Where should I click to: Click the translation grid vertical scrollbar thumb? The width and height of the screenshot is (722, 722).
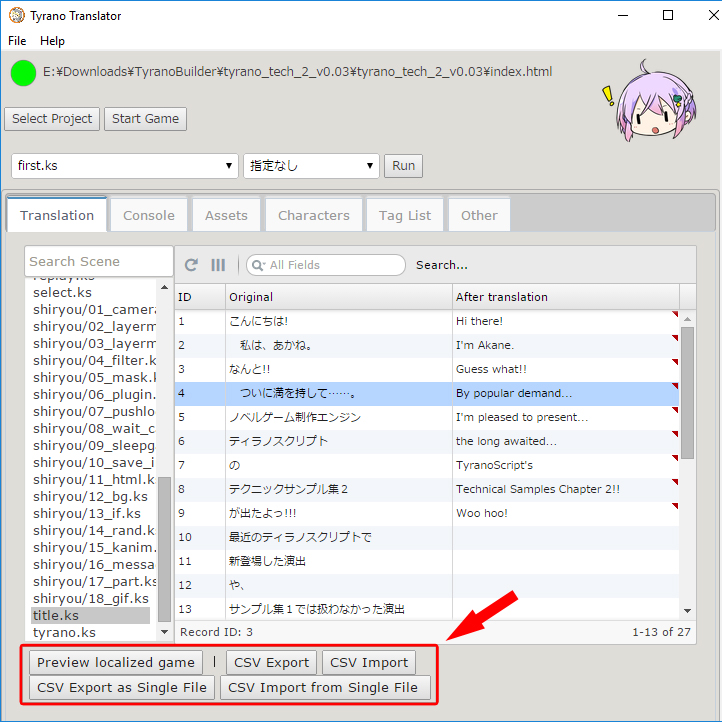click(687, 393)
